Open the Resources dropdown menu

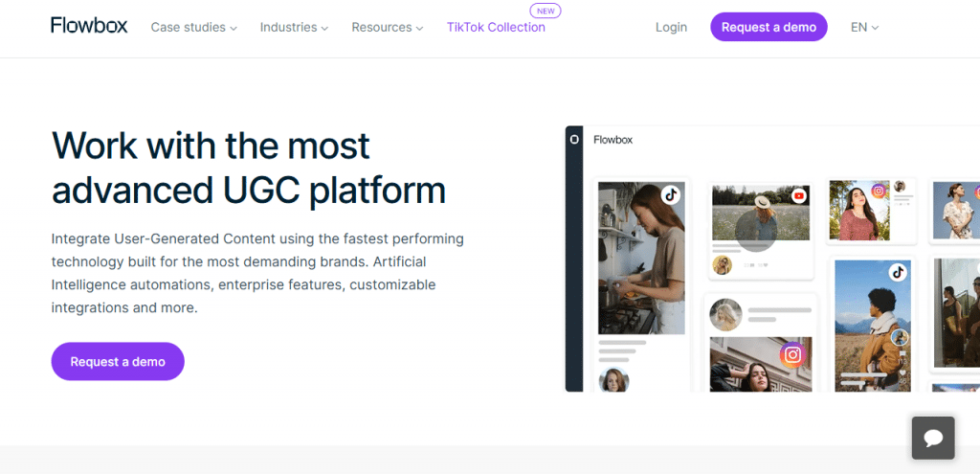coord(387,28)
